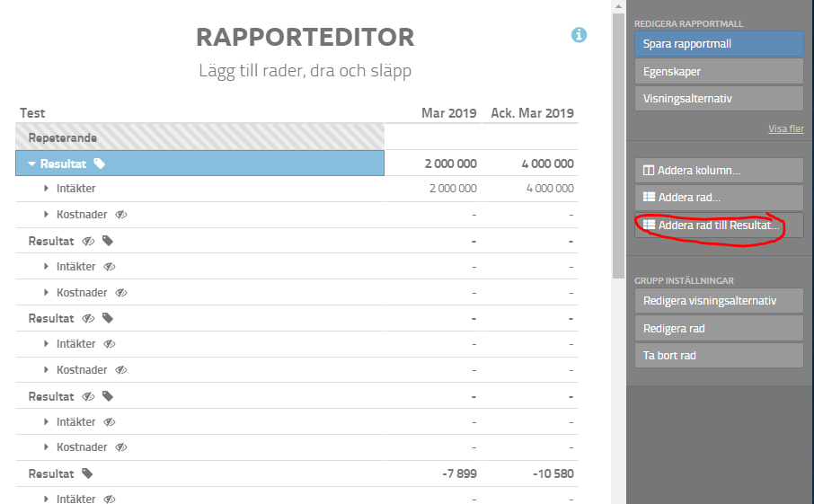
Task: Expand the second Intäkter row's arrow
Action: pyautogui.click(x=46, y=266)
